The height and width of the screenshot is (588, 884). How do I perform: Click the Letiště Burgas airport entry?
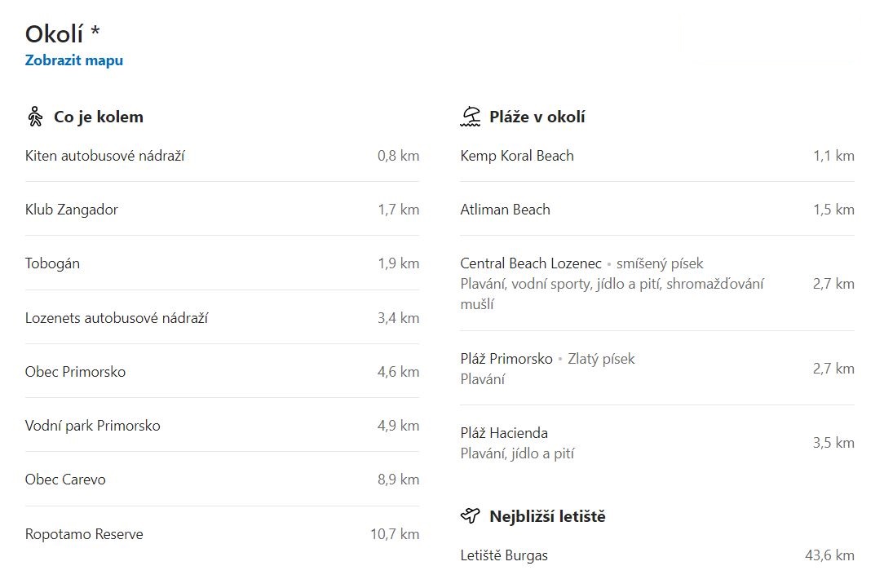point(657,555)
